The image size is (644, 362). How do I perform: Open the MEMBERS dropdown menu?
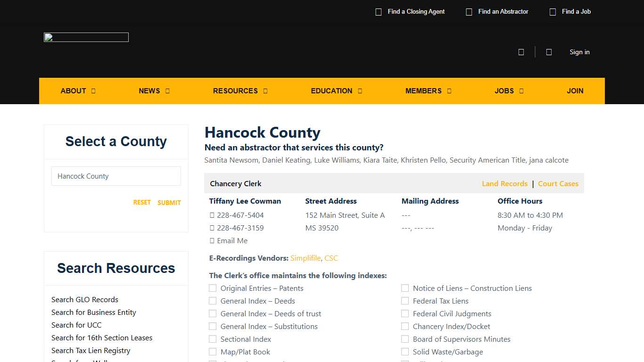[428, 90]
